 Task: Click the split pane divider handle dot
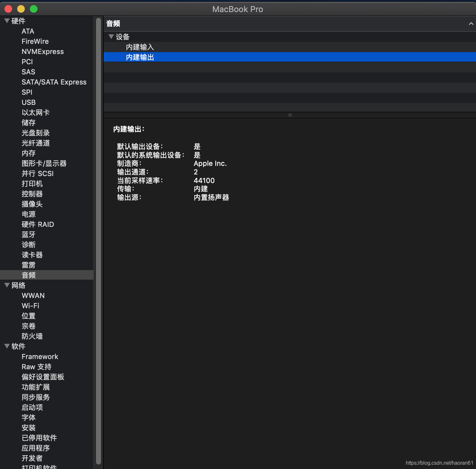(x=290, y=115)
